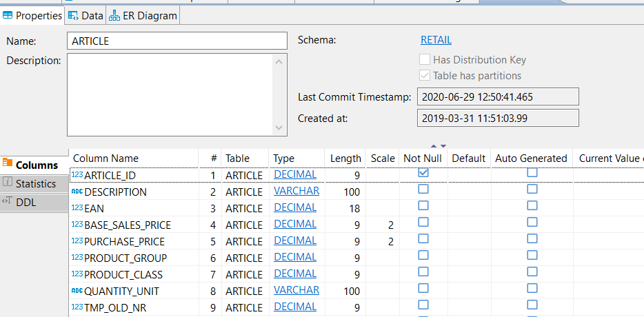Check Auto Generated for QUANTITY_UNIT

[x=532, y=288]
